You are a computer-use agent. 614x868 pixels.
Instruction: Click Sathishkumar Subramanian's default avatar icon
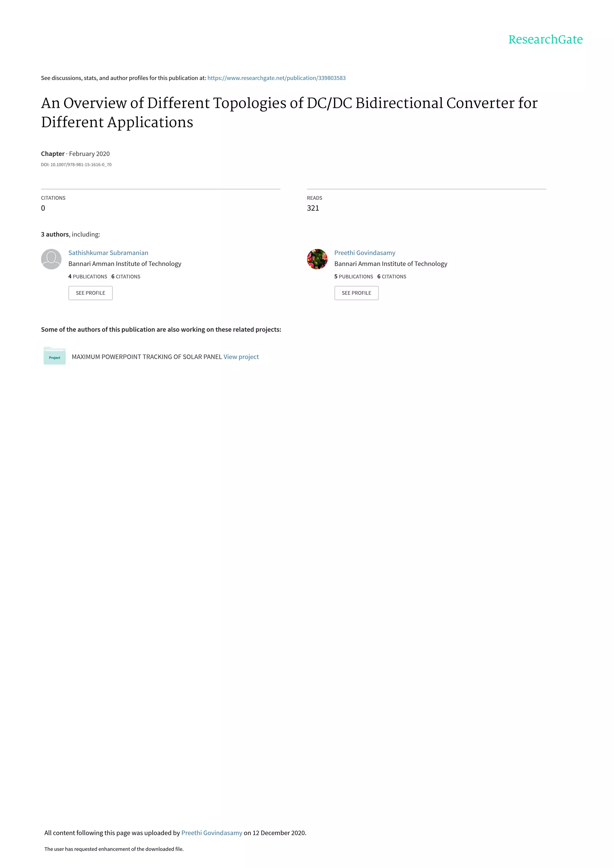point(51,259)
